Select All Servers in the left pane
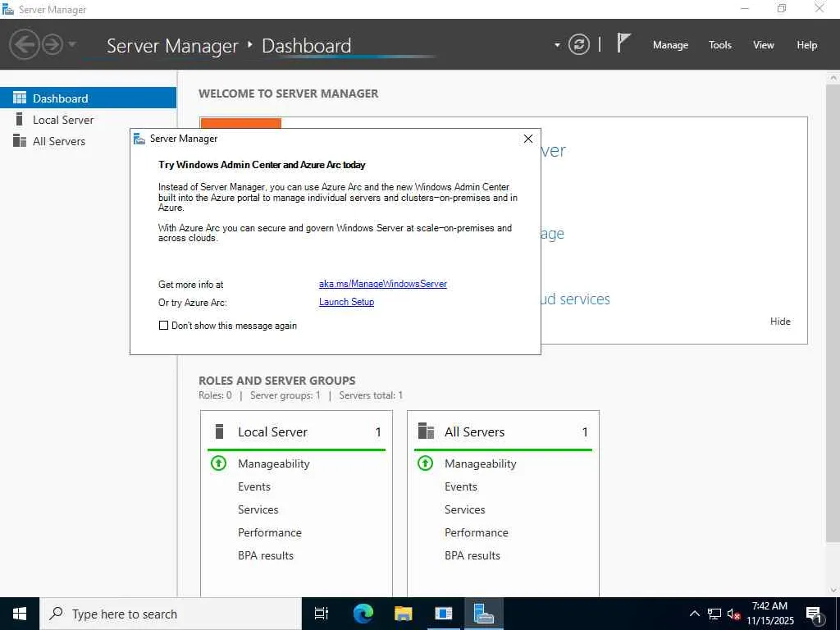The height and width of the screenshot is (630, 840). (88, 141)
